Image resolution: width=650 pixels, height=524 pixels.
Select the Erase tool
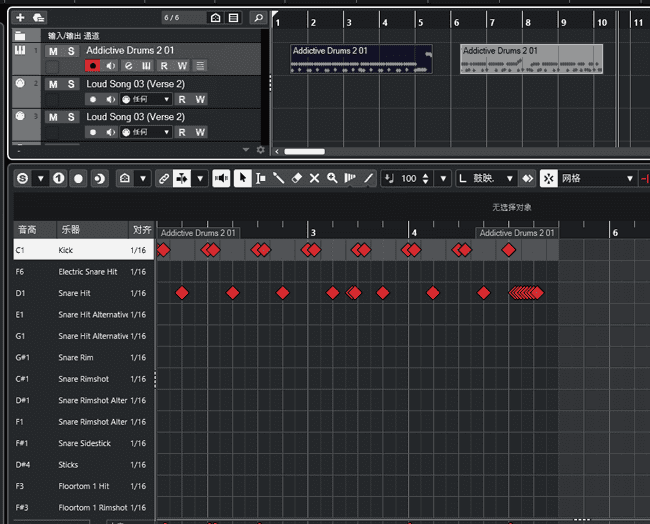pyautogui.click(x=296, y=178)
